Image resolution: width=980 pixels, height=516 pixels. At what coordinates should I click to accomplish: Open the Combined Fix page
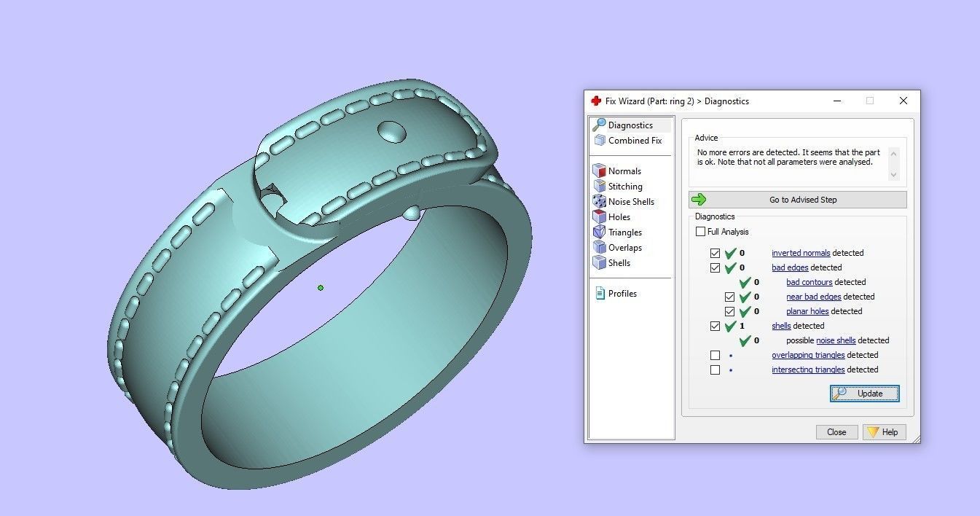[635, 141]
